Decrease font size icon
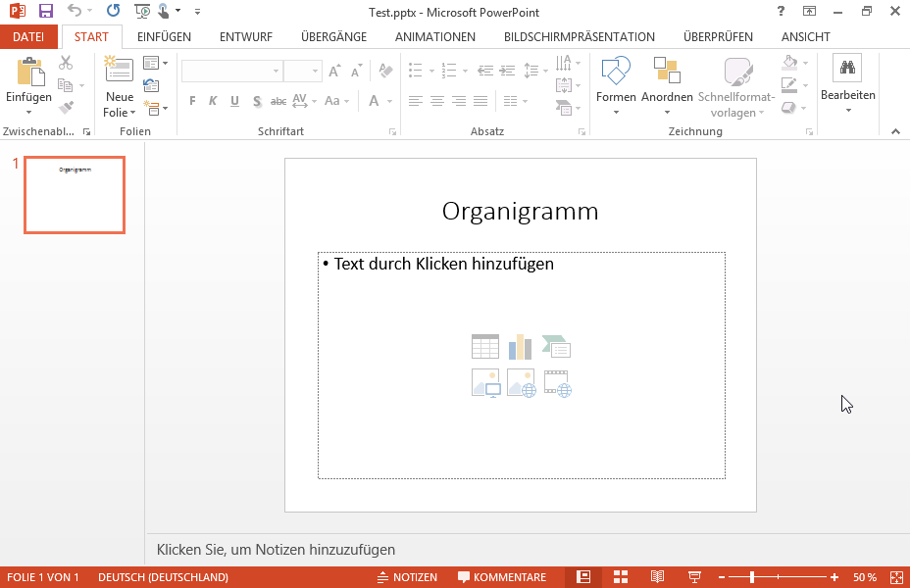 tap(356, 71)
